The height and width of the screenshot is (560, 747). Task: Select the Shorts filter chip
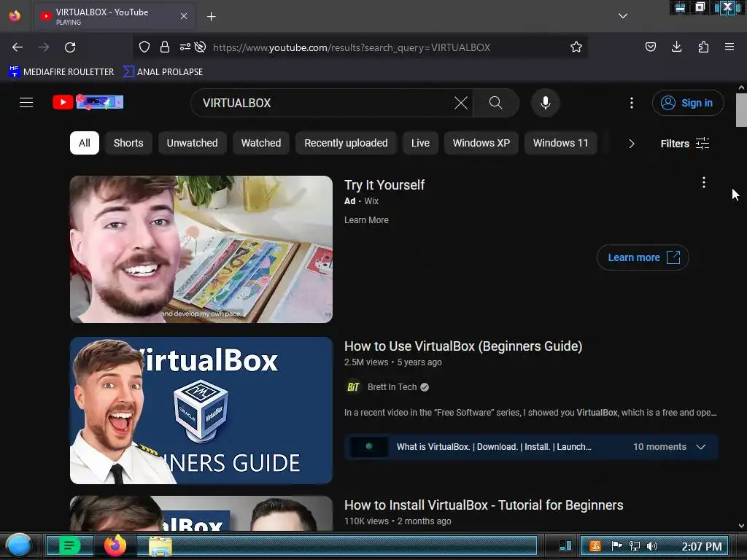point(128,143)
